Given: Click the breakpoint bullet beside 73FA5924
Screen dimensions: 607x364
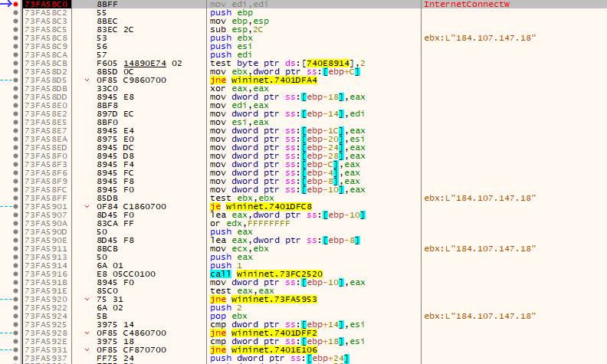Looking at the screenshot, I should pos(16,315).
